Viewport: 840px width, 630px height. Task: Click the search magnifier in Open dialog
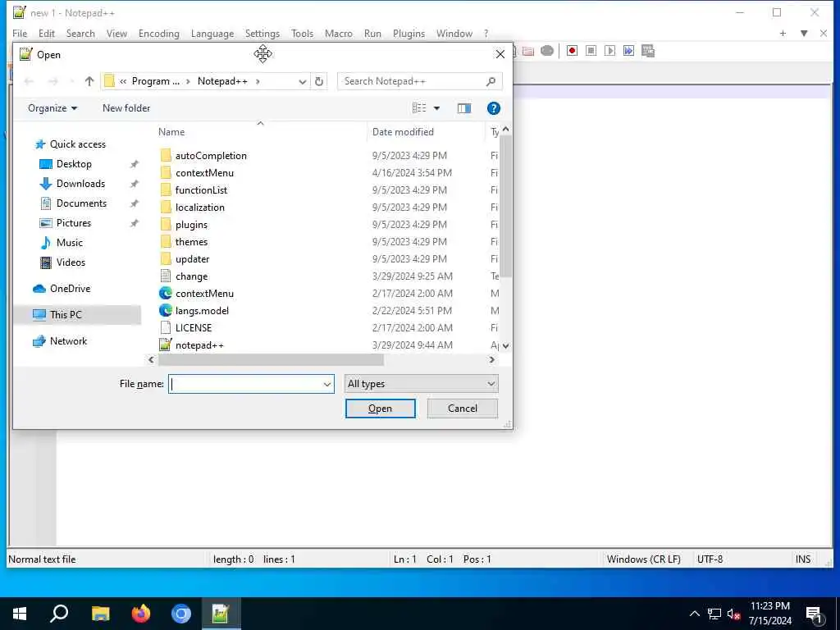(491, 81)
